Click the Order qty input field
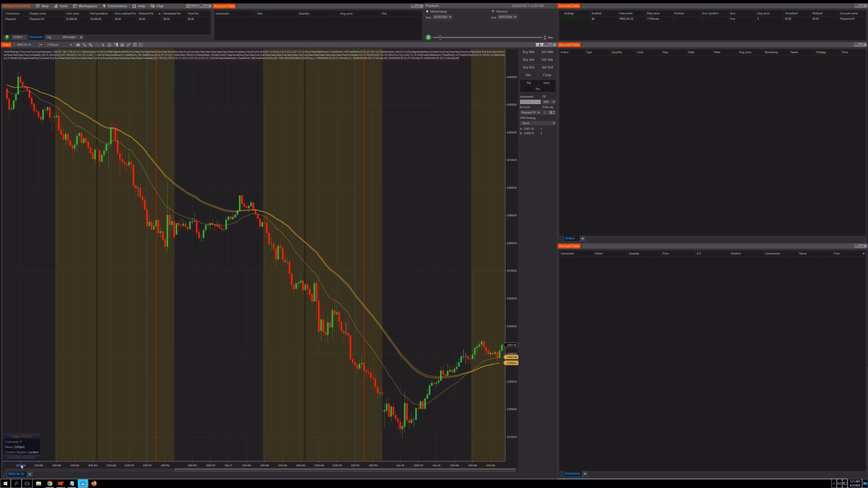Screen dimensions: 868x488 pos(545,112)
